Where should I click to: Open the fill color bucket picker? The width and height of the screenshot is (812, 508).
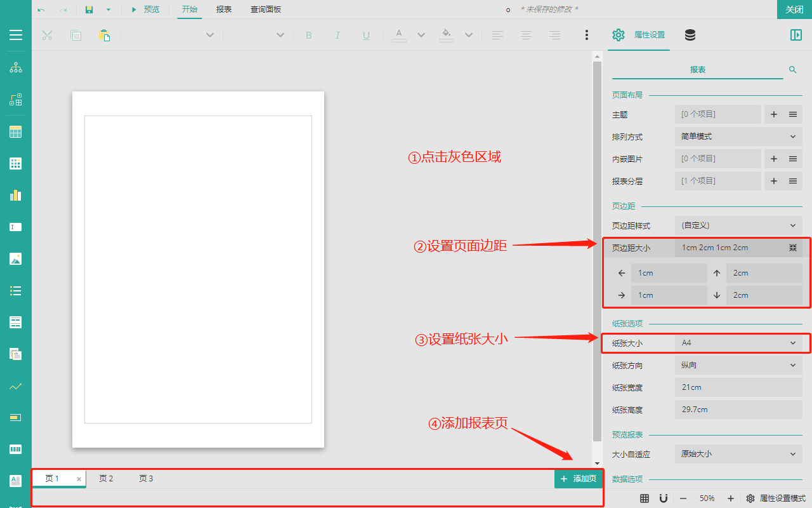pos(447,35)
